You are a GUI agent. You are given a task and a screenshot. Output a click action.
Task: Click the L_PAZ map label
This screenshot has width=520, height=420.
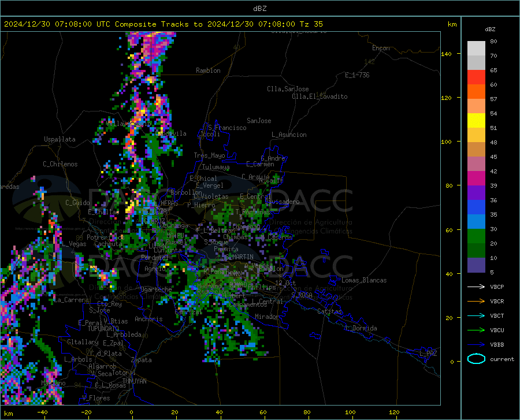(x=428, y=354)
